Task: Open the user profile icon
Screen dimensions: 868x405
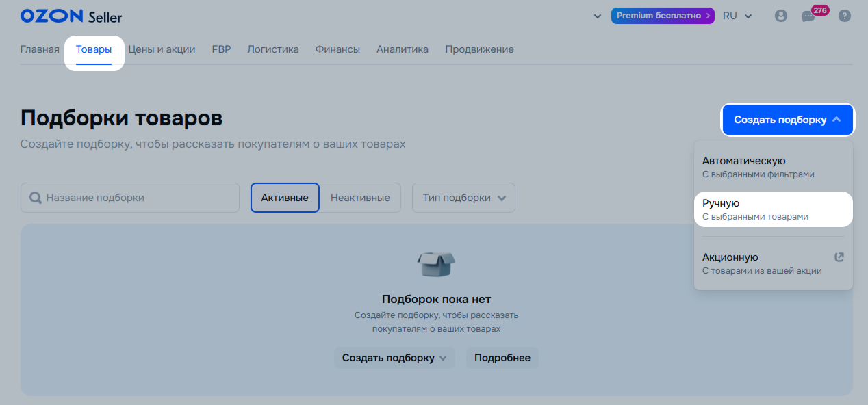Action: [781, 16]
